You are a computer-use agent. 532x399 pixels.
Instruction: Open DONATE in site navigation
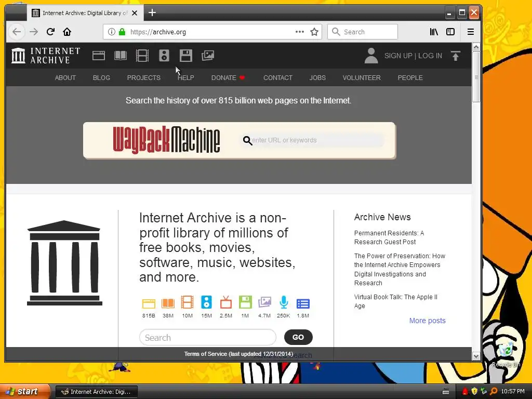click(228, 78)
